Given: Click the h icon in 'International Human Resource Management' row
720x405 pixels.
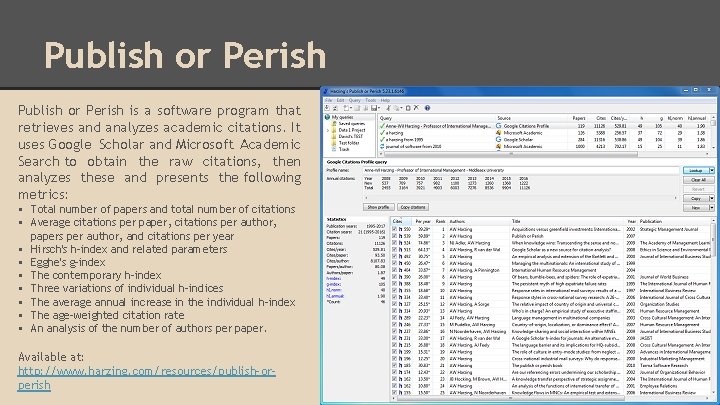Looking at the screenshot, I should [400, 270].
